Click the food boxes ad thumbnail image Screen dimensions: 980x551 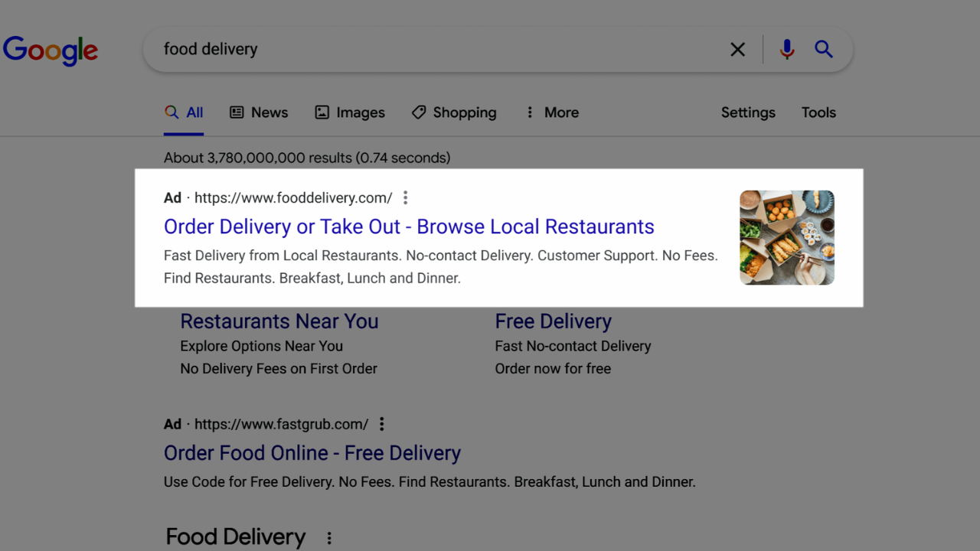786,237
